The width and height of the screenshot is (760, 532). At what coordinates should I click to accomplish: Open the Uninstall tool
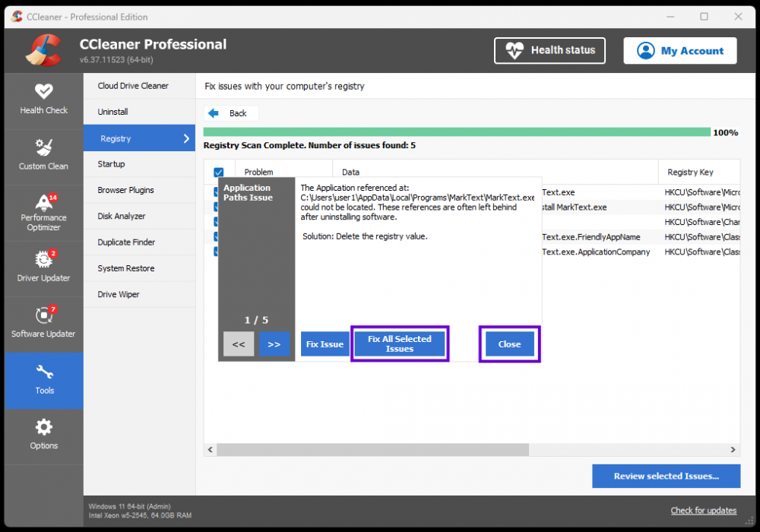pos(139,112)
